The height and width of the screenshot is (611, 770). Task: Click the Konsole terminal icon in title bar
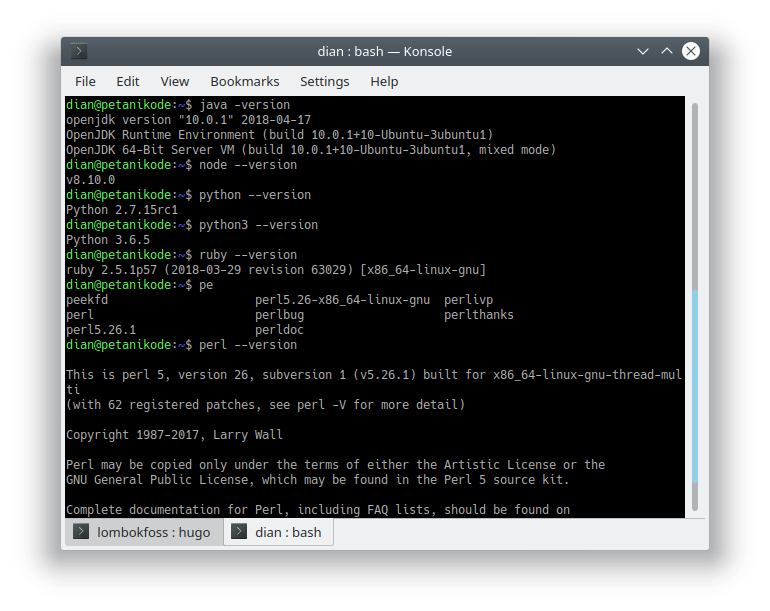point(79,51)
